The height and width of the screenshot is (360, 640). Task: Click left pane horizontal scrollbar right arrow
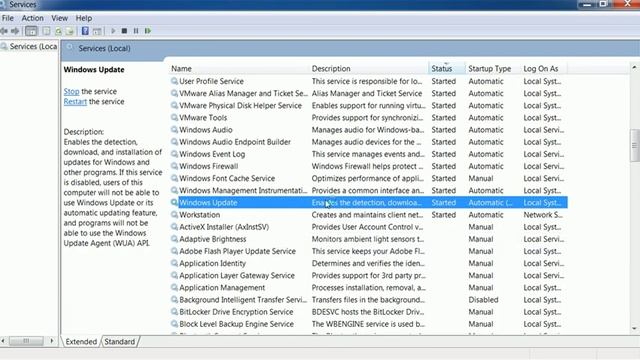point(52,340)
